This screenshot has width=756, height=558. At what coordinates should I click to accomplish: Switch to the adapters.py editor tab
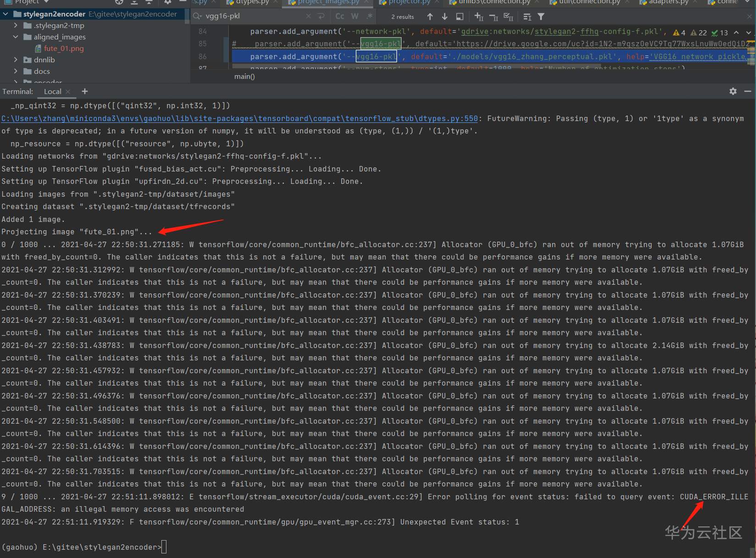point(668,2)
